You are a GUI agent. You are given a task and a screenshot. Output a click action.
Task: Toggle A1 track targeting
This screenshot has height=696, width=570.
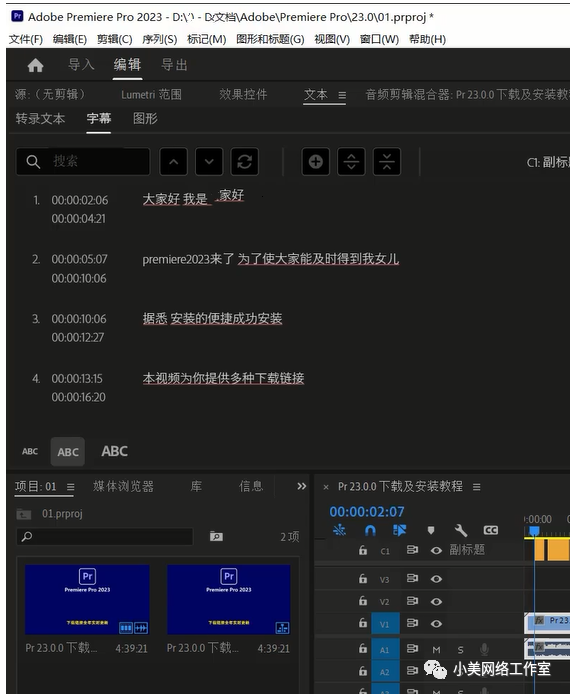pyautogui.click(x=385, y=649)
